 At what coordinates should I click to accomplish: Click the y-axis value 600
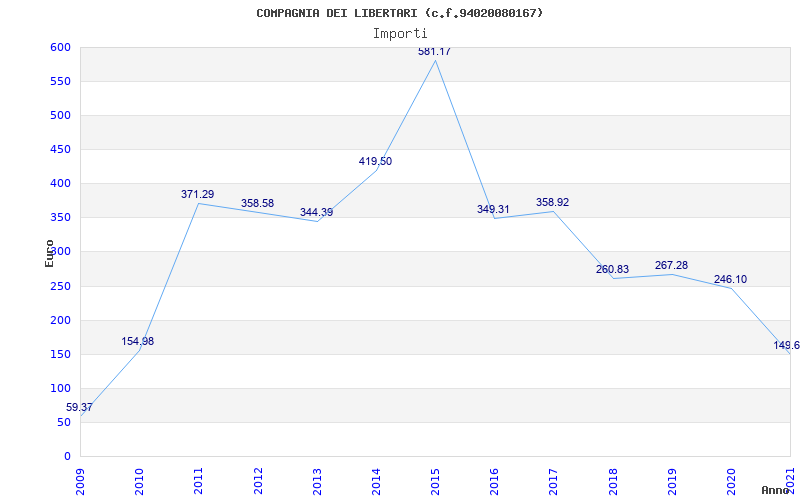[60, 47]
